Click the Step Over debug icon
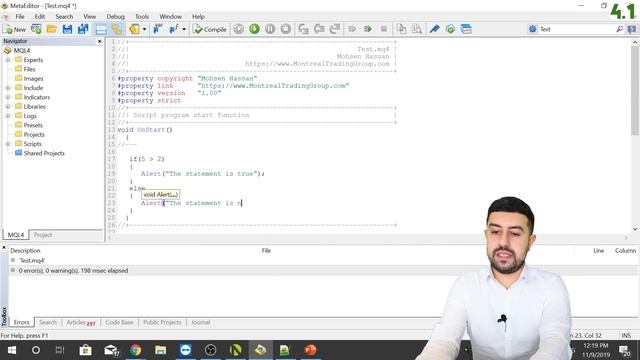Image resolution: width=640 pixels, height=360 pixels. click(319, 29)
